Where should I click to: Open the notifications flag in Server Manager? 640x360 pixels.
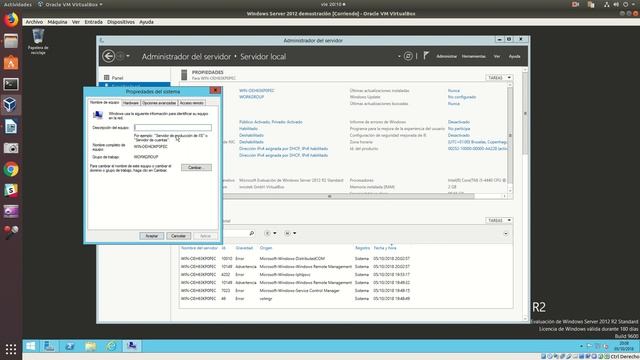pos(426,56)
